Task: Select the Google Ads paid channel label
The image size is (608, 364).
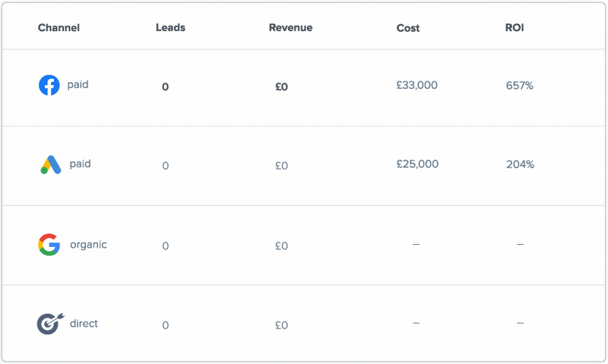Action: [80, 163]
